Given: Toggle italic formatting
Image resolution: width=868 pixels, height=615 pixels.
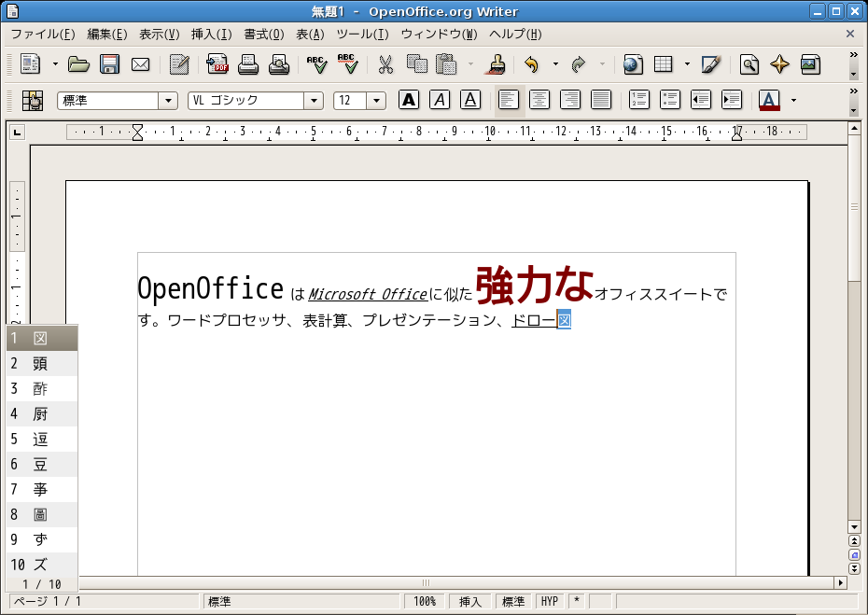Looking at the screenshot, I should coord(440,100).
